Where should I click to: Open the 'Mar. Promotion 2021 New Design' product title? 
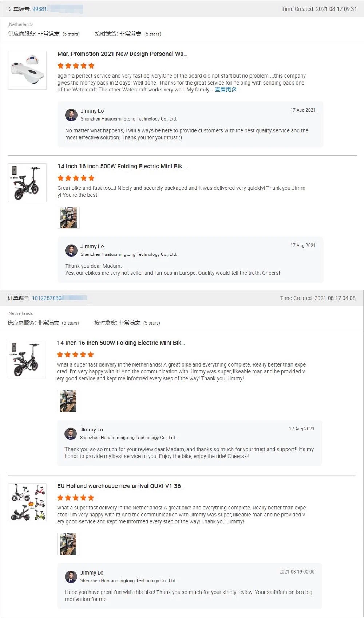click(x=122, y=54)
